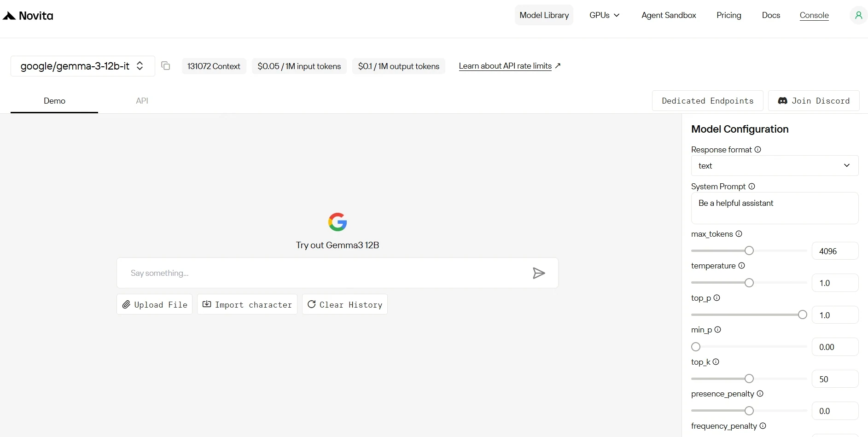Open the google/gemma-3-12b-it model selector
The width and height of the screenshot is (868, 437).
(82, 66)
